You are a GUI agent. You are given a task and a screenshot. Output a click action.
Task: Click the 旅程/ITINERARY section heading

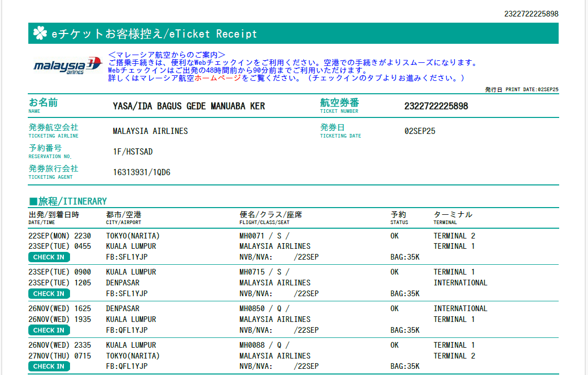[68, 201]
